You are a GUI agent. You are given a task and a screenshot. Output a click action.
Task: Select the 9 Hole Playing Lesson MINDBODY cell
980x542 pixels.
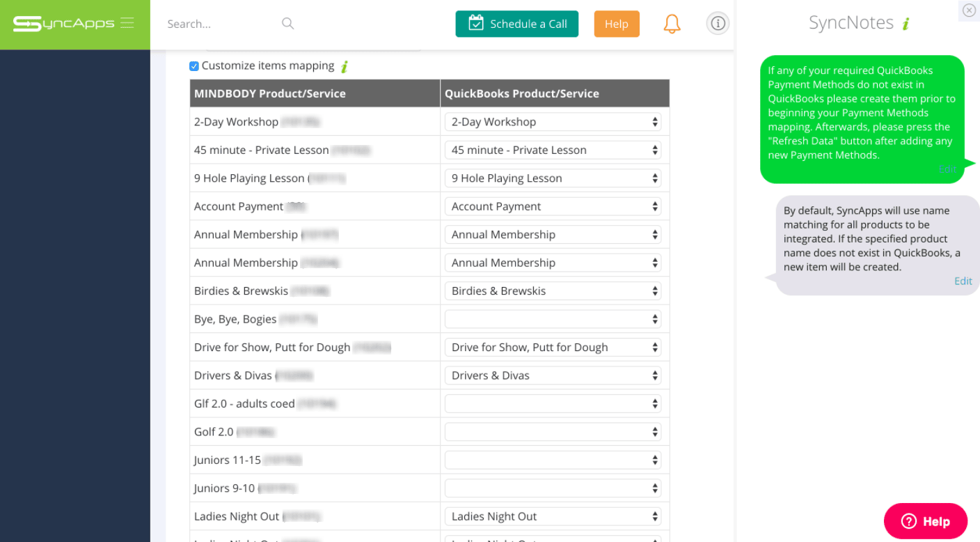point(315,178)
